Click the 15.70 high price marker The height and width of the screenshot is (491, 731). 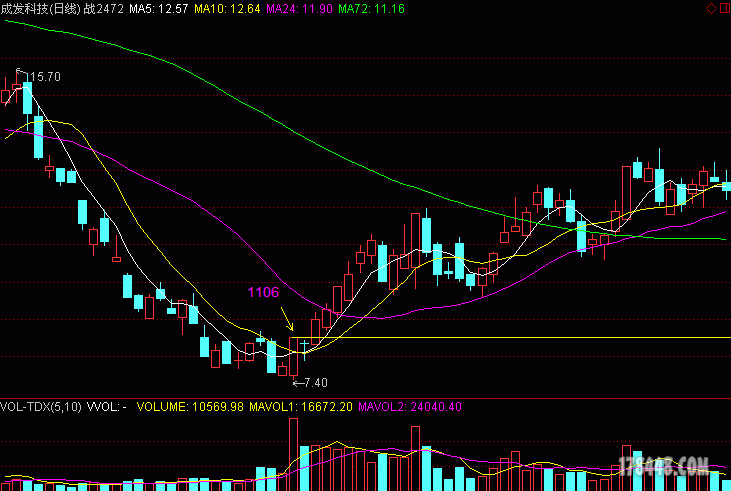pos(45,77)
